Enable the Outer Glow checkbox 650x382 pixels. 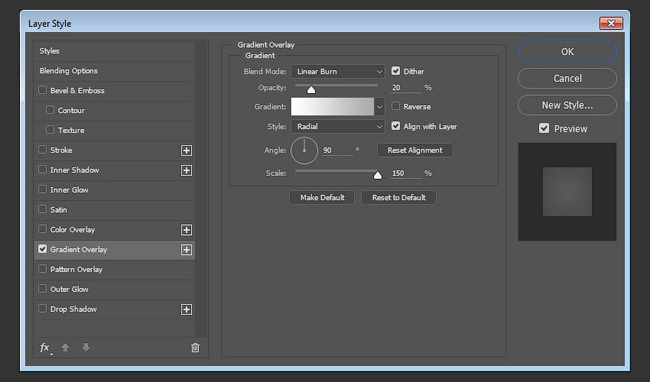pos(42,289)
